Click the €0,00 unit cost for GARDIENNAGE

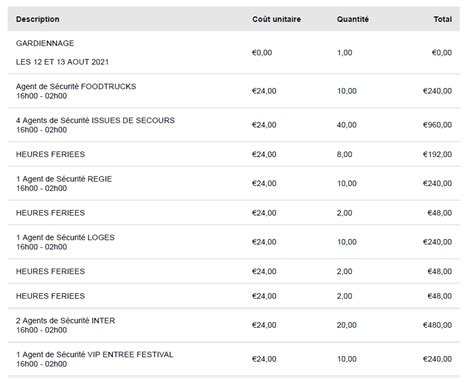point(262,53)
